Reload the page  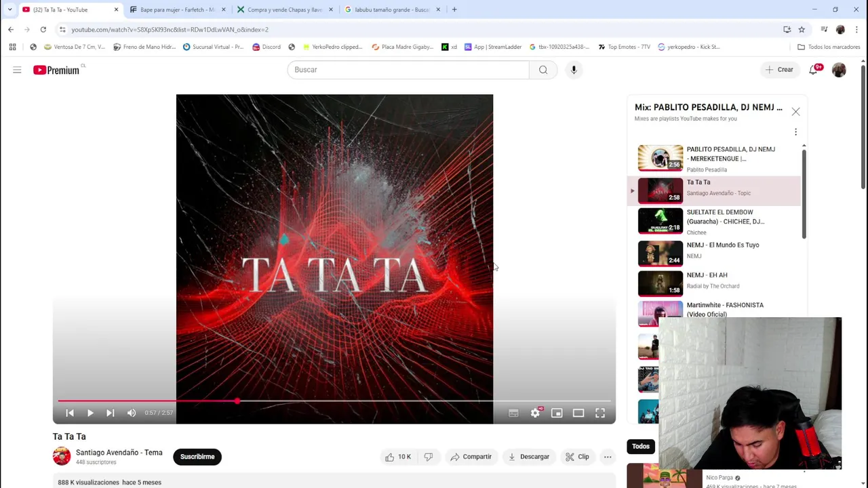43,29
